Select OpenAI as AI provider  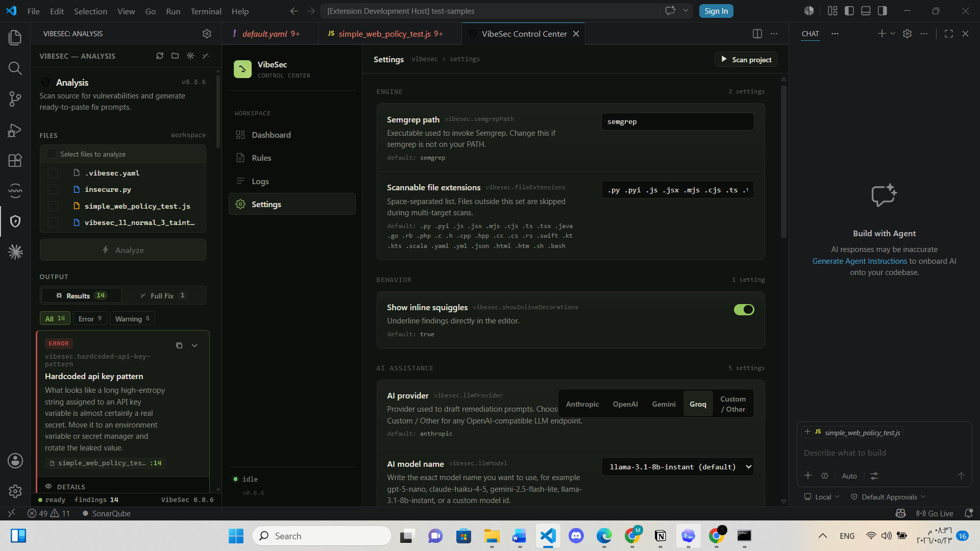pyautogui.click(x=625, y=404)
